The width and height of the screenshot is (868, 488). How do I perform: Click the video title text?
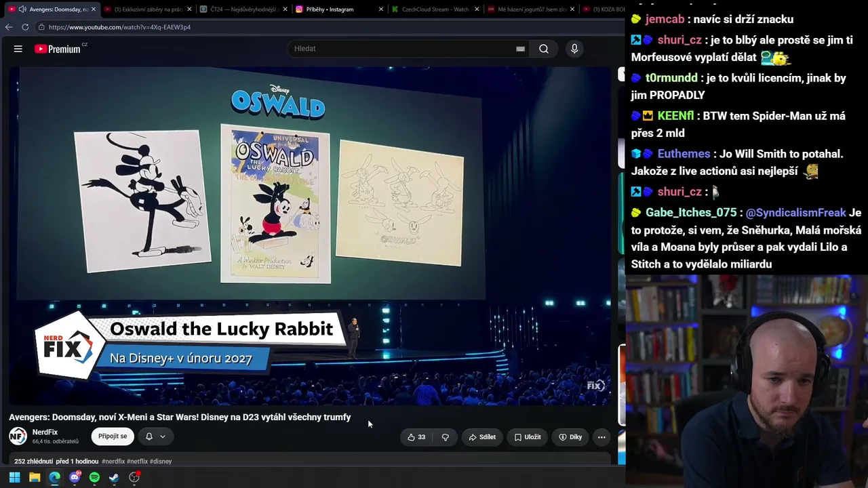pyautogui.click(x=180, y=418)
